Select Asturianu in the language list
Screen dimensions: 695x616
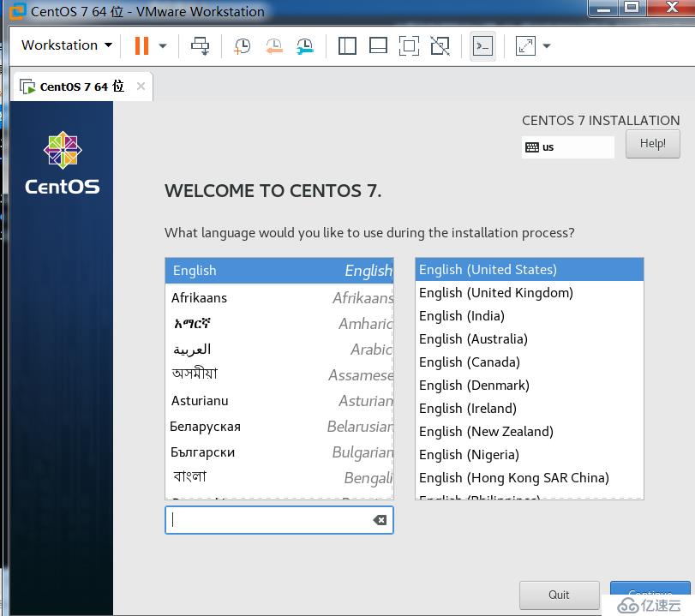pyautogui.click(x=279, y=401)
